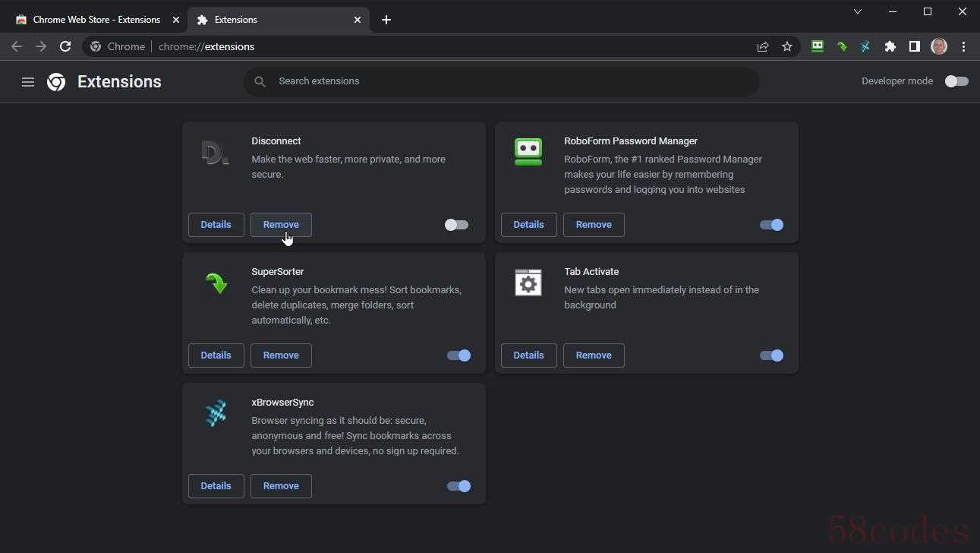Expand the tab search chevron
Screen dimensions: 980x553
pyautogui.click(x=858, y=11)
